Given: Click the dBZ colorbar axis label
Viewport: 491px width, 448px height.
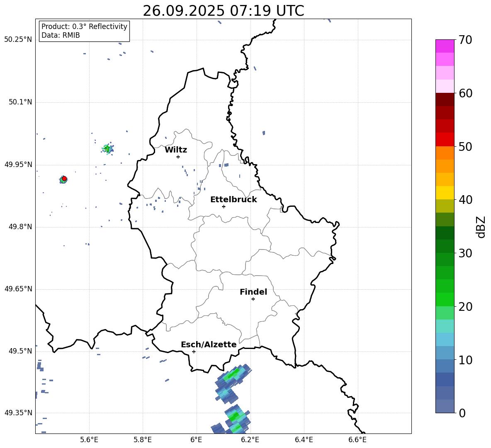Looking at the screenshot, I should click(481, 227).
